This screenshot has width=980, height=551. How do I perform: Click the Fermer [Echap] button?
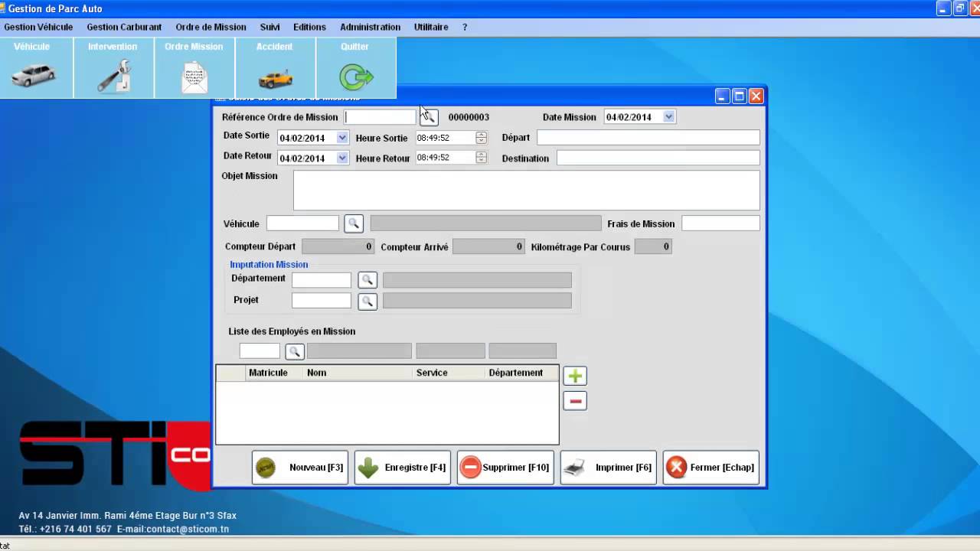coord(711,468)
